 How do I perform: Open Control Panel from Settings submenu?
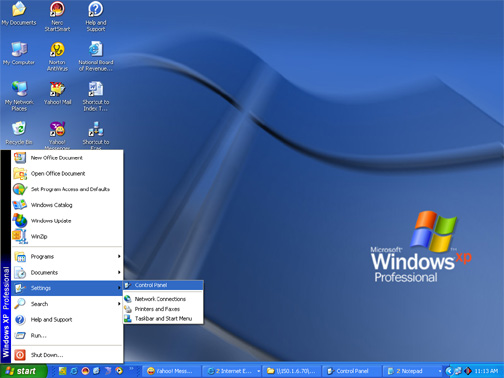163,285
